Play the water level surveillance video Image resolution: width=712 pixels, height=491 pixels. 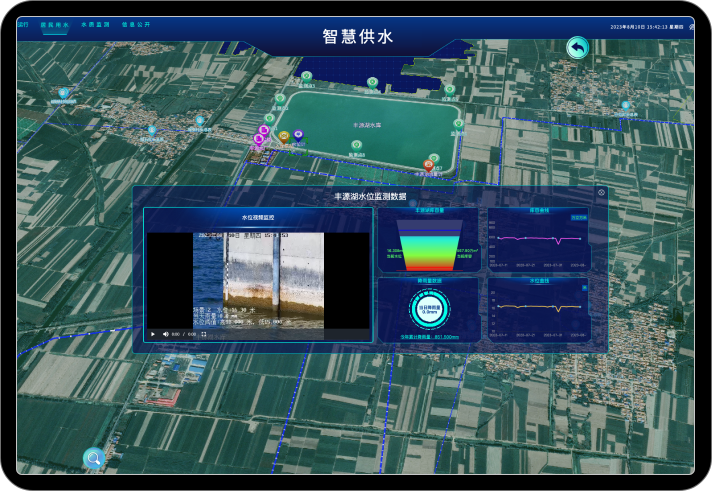pos(153,334)
